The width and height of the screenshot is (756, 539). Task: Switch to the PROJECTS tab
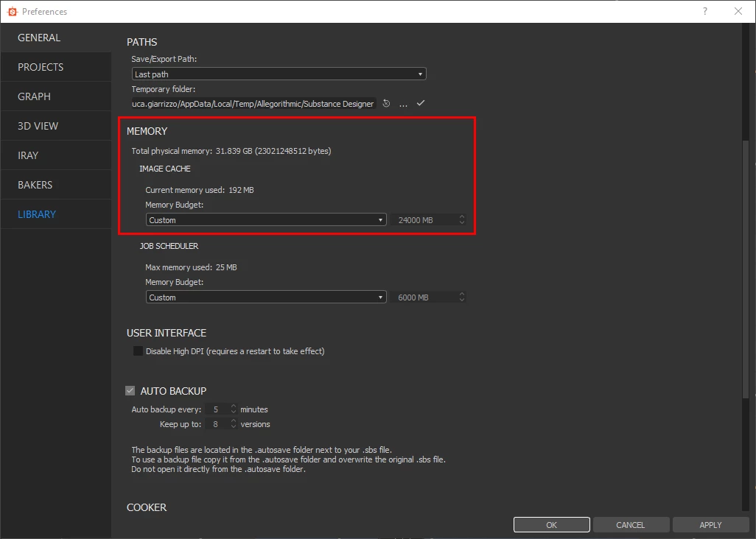[x=56, y=67]
